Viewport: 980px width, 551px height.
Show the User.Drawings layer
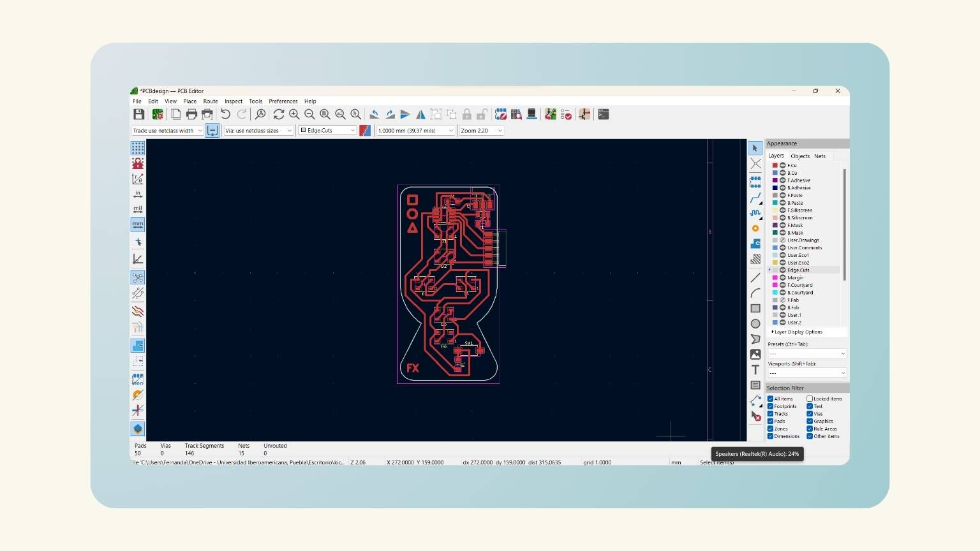click(783, 240)
